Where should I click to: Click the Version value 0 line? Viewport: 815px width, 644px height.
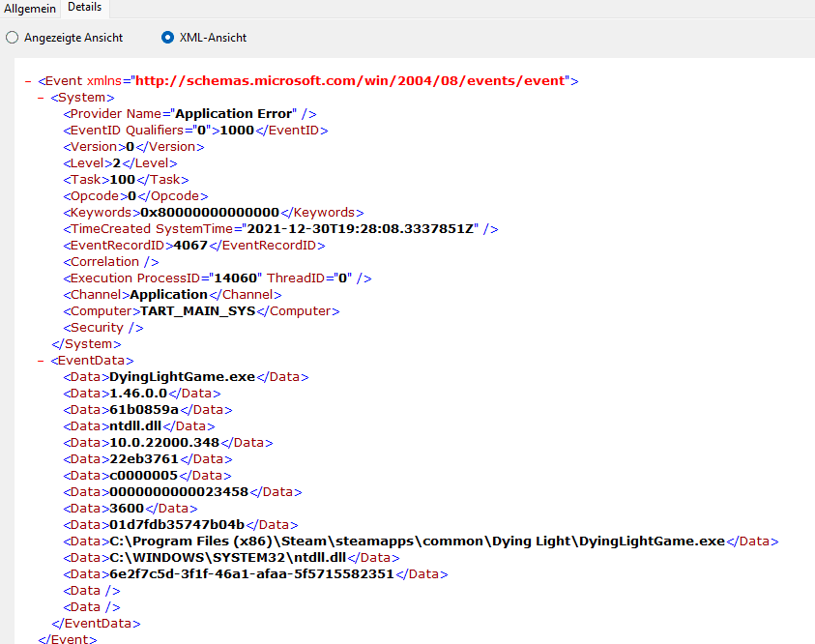pos(133,147)
